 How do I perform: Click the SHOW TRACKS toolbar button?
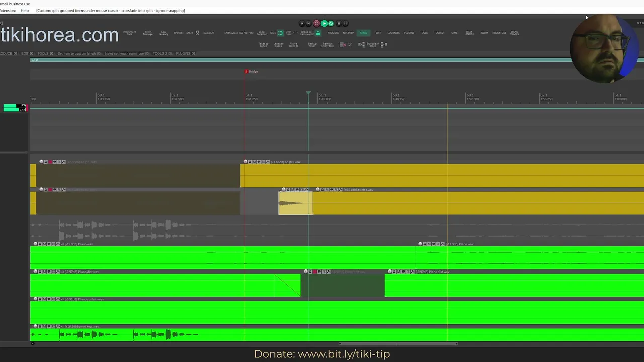click(514, 33)
